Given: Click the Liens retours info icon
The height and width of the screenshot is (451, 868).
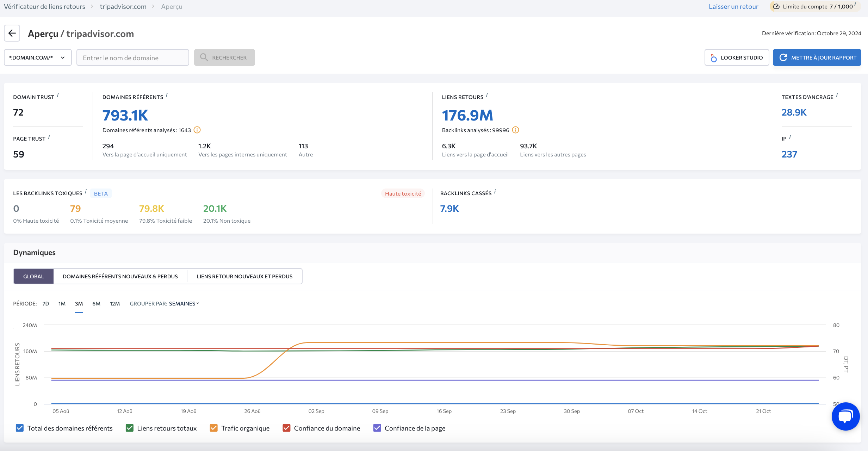Looking at the screenshot, I should (487, 95).
